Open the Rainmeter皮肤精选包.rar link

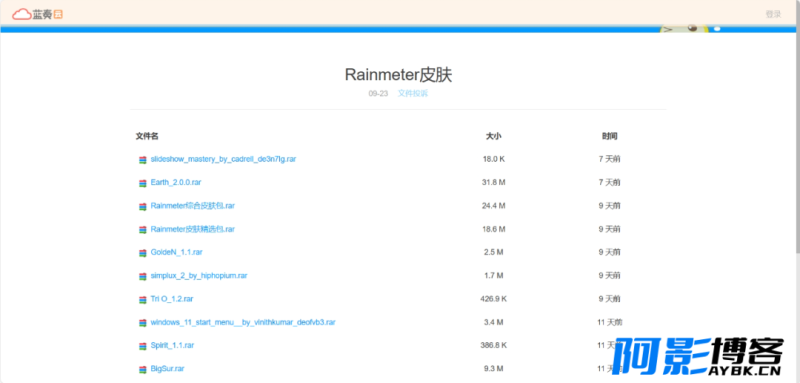point(192,229)
